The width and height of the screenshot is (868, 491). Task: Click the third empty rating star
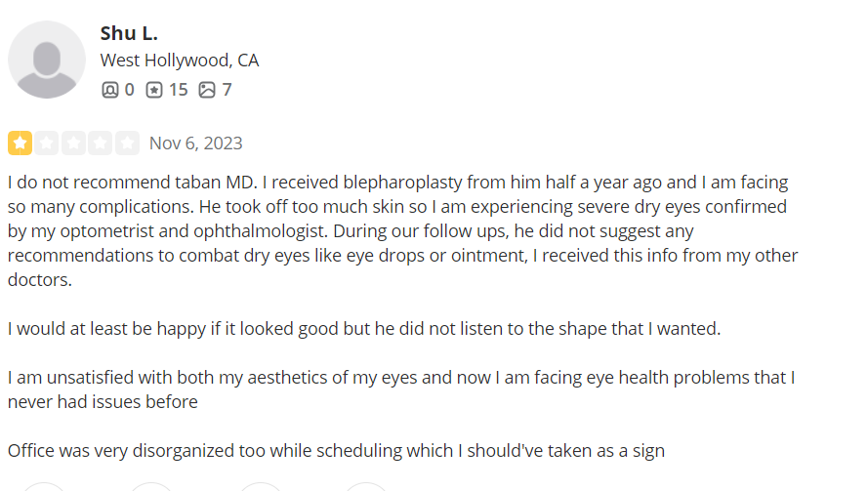coord(73,143)
